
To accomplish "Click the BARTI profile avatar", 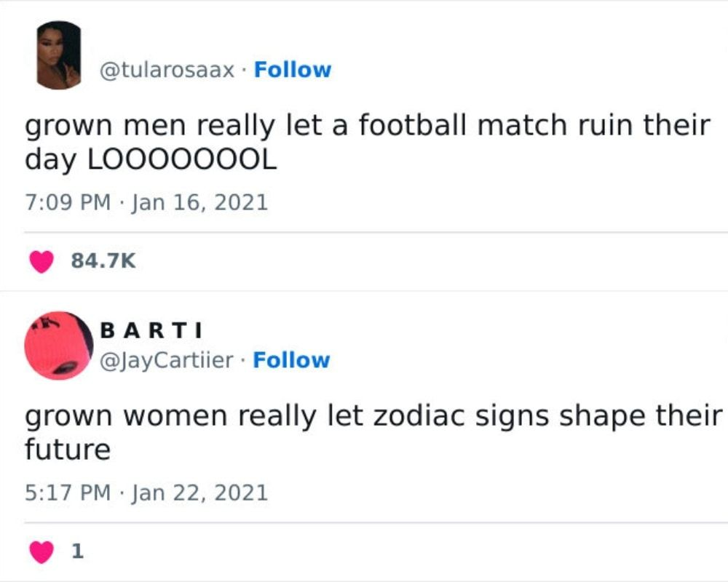I will (x=59, y=346).
